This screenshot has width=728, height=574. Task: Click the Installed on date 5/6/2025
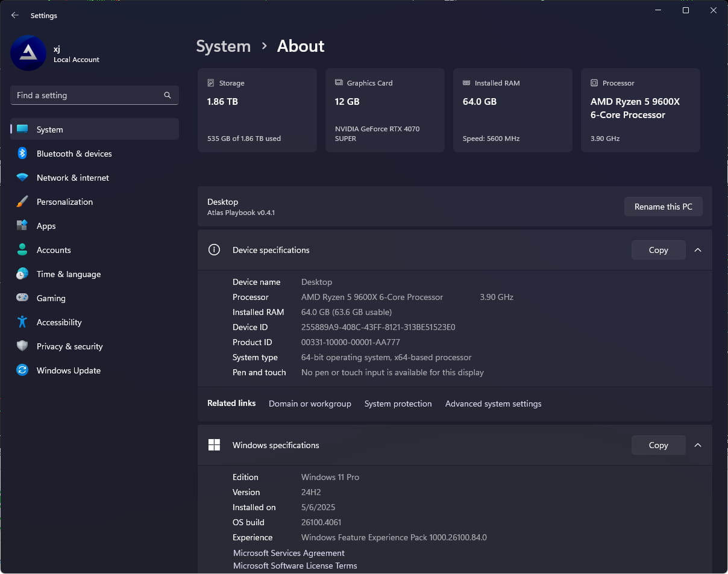coord(318,507)
